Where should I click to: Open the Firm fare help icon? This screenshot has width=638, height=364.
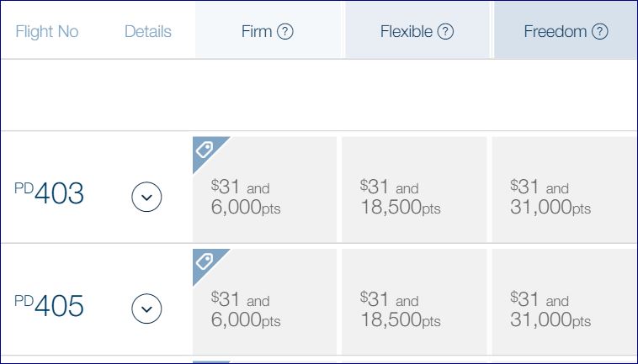285,32
